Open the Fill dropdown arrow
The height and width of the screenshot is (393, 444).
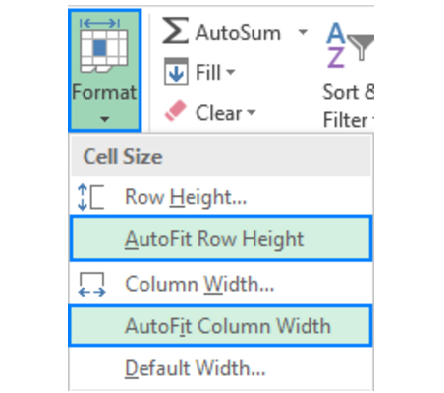tap(230, 72)
